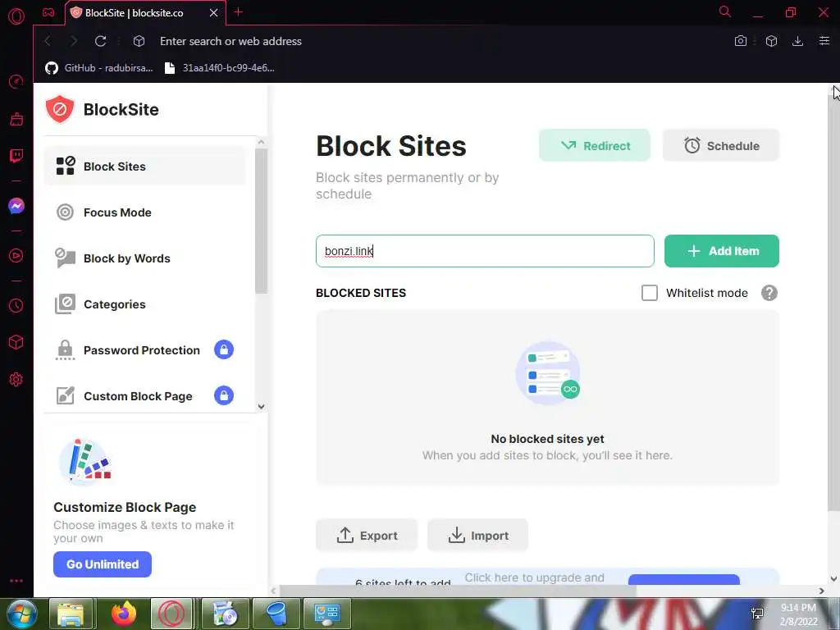This screenshot has height=630, width=840.
Task: Click the GX Corner gamepad icon
Action: point(48,12)
